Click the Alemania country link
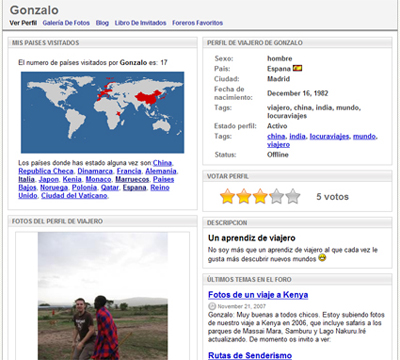Viewport: 400px width, 360px height. pyautogui.click(x=161, y=171)
